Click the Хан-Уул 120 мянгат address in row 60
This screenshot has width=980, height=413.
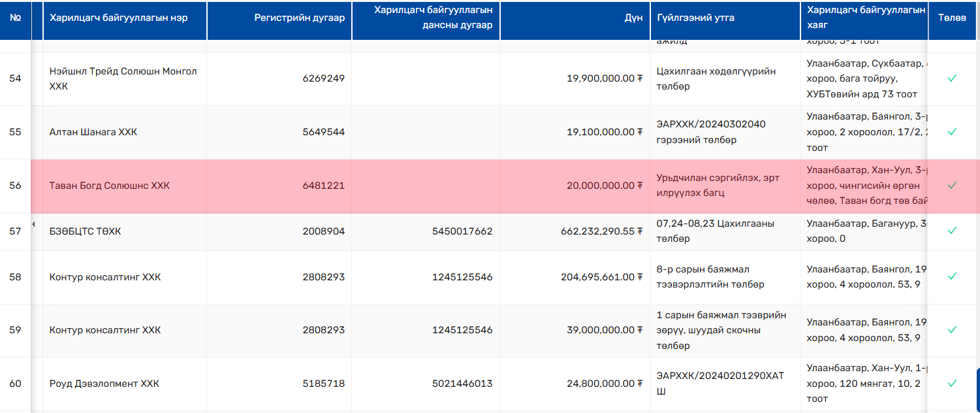[x=867, y=384]
